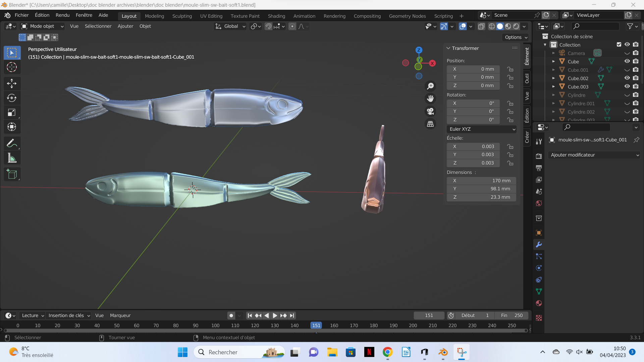Switch to the UV Editing workspace tab
Image resolution: width=644 pixels, height=362 pixels.
click(x=211, y=16)
